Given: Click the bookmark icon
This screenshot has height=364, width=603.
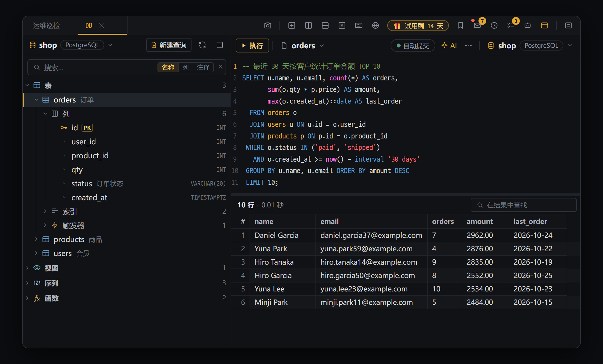Looking at the screenshot, I should click(x=461, y=26).
